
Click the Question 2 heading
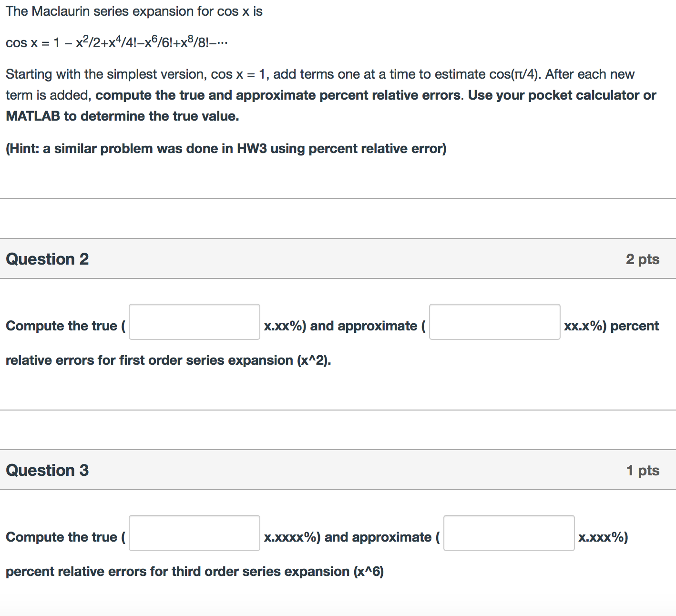pos(47,259)
